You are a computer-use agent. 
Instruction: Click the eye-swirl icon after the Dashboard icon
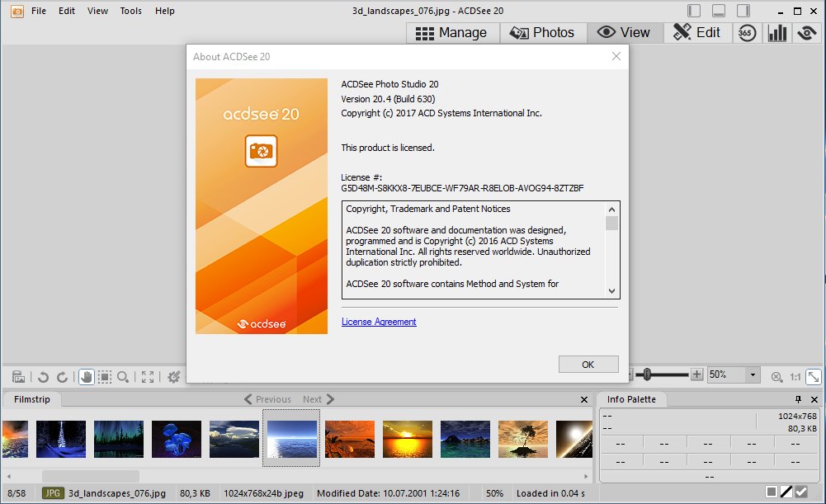(x=806, y=33)
